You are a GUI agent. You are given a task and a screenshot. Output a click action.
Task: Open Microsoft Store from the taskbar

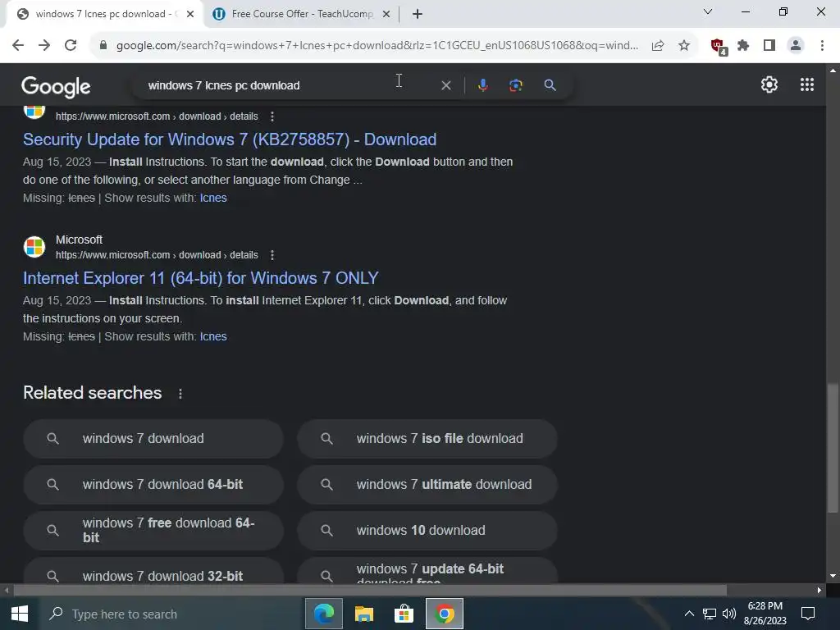404,614
